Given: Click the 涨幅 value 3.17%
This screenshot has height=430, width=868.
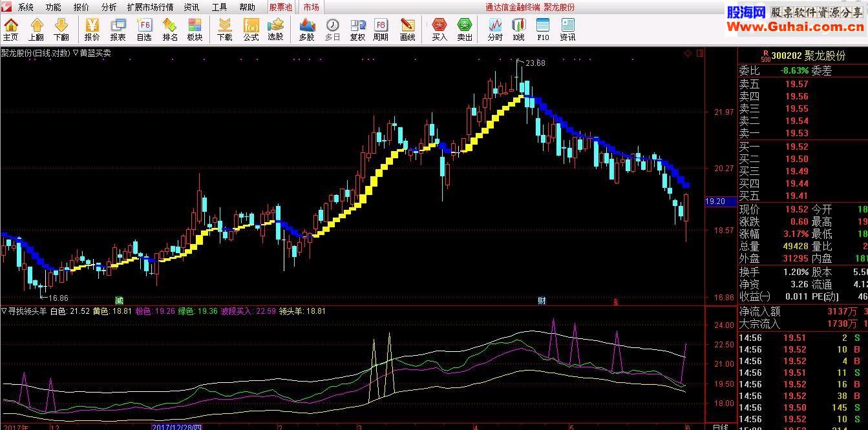Looking at the screenshot, I should pyautogui.click(x=796, y=234).
